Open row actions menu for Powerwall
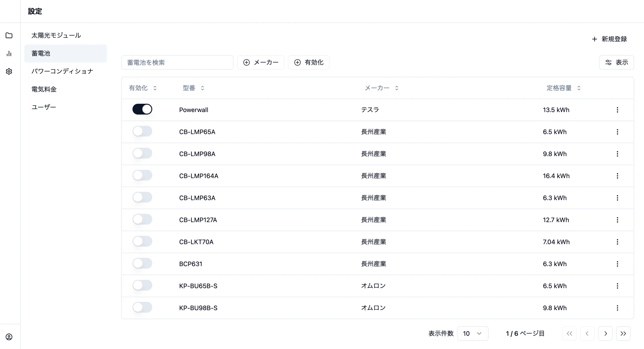644x349 pixels. coord(617,110)
